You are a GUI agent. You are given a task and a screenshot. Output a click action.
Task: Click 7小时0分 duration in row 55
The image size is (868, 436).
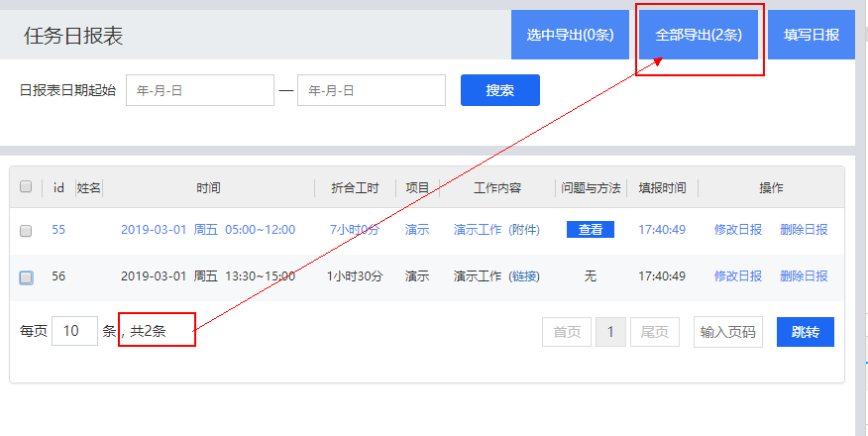[355, 230]
